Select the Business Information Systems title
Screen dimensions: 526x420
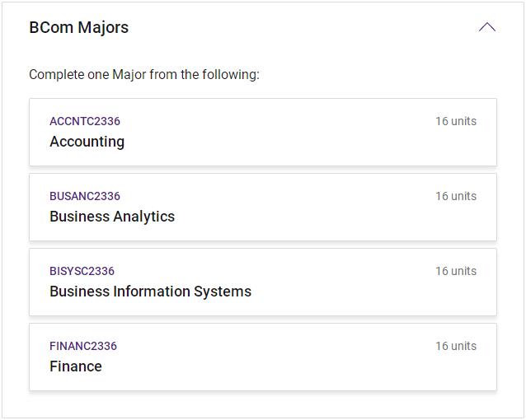click(x=150, y=292)
